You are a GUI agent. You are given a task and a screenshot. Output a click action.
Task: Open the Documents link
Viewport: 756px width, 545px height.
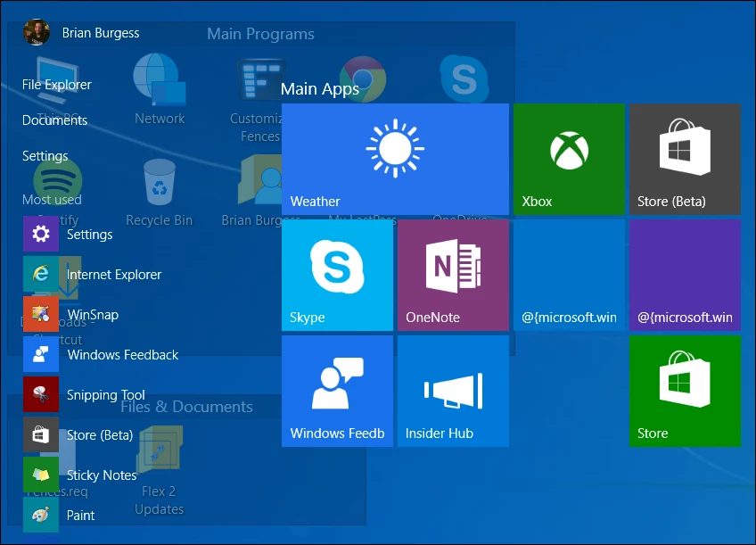(54, 120)
